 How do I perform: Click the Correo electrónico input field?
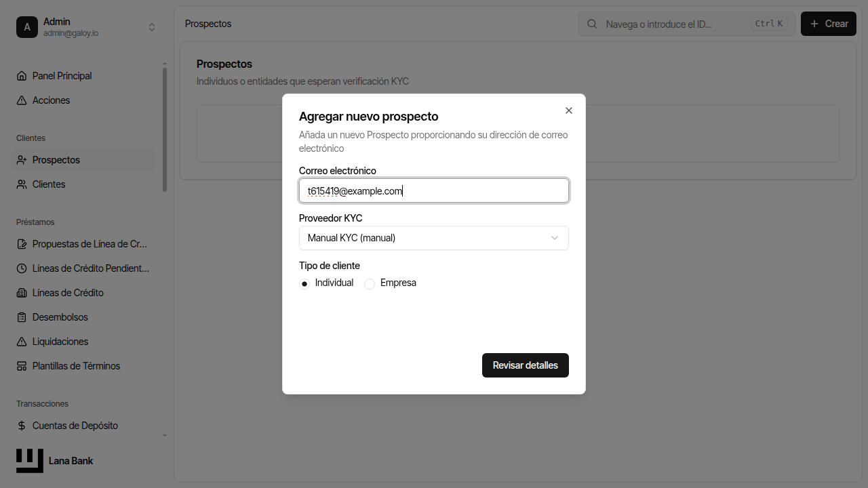(x=434, y=190)
